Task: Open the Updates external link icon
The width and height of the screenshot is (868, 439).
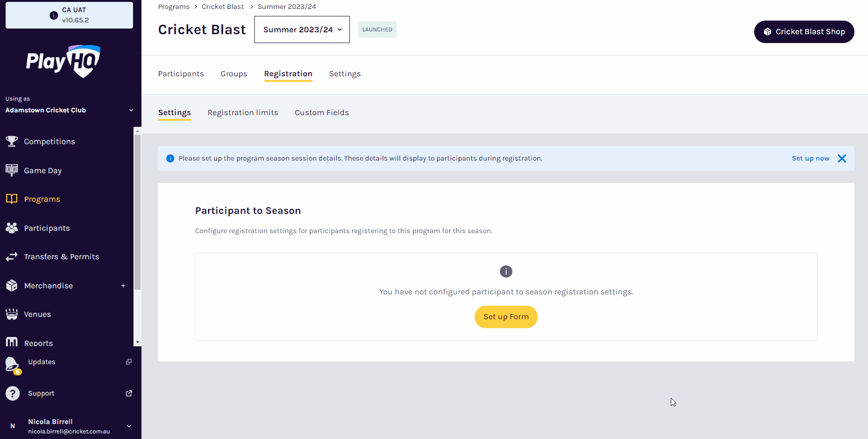Action: pos(129,362)
